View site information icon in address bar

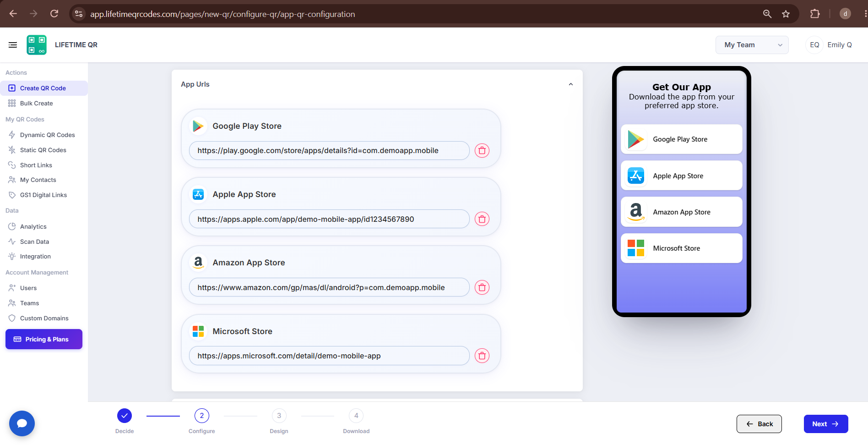coord(79,14)
